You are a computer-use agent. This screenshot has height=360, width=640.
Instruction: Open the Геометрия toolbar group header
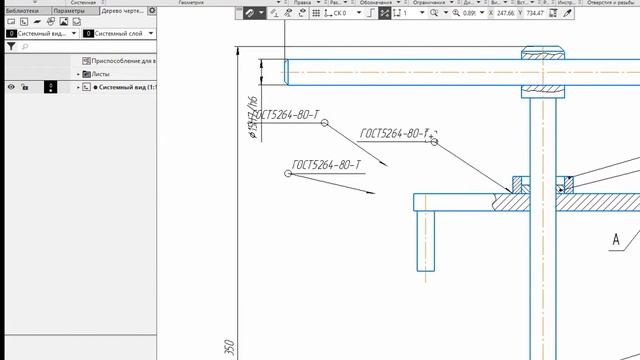click(x=191, y=2)
